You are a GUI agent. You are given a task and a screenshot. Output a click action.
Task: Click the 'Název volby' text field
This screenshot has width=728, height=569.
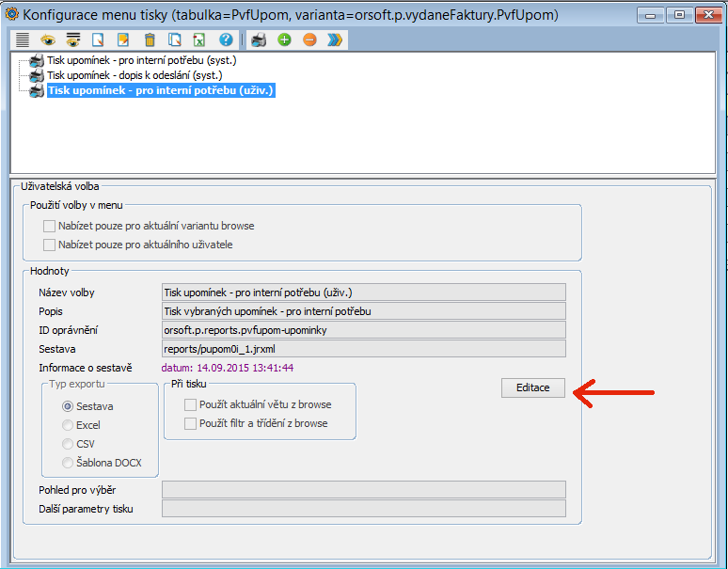coord(363,292)
